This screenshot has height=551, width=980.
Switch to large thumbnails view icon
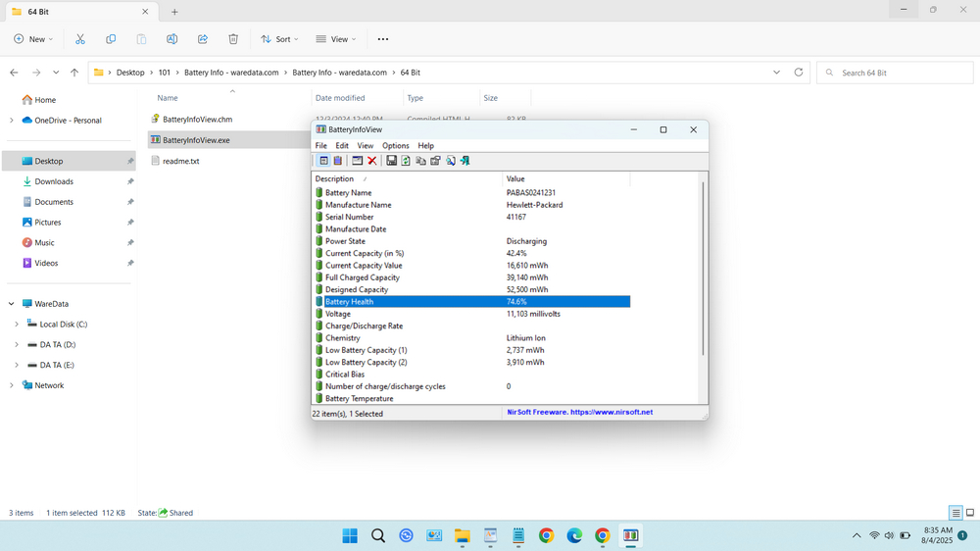[x=970, y=513]
